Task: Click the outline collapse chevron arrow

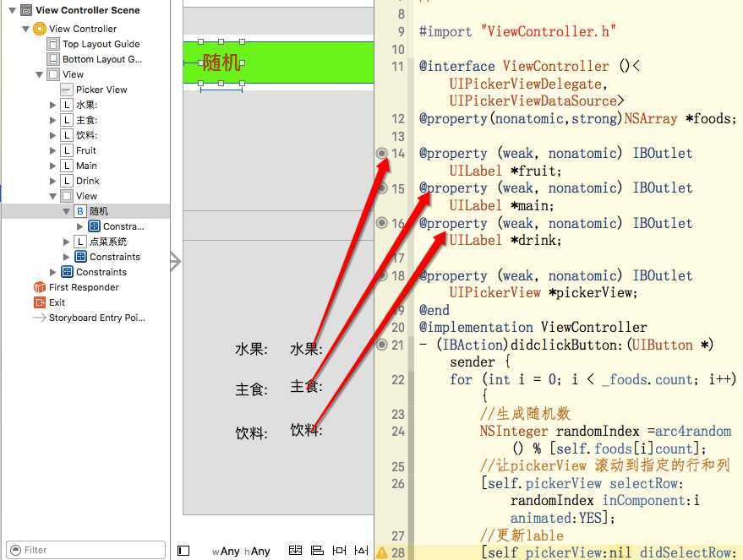Action: (x=176, y=261)
